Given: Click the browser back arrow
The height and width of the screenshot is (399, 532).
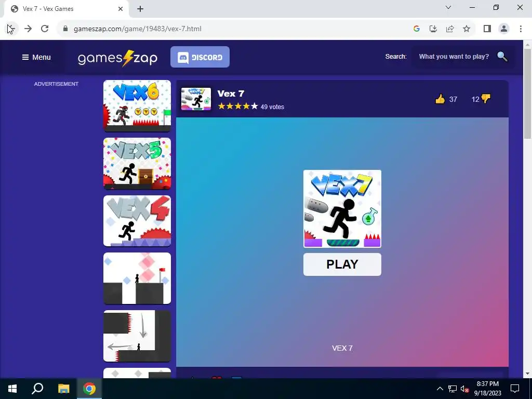Looking at the screenshot, I should [x=10, y=29].
